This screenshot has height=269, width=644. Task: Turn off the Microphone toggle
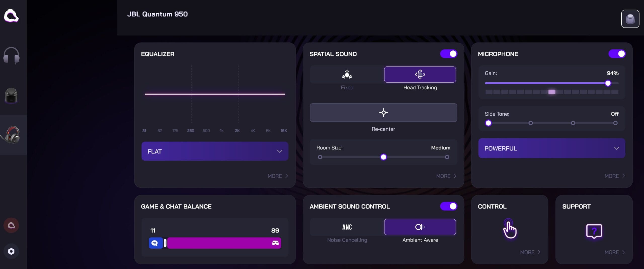617,54
